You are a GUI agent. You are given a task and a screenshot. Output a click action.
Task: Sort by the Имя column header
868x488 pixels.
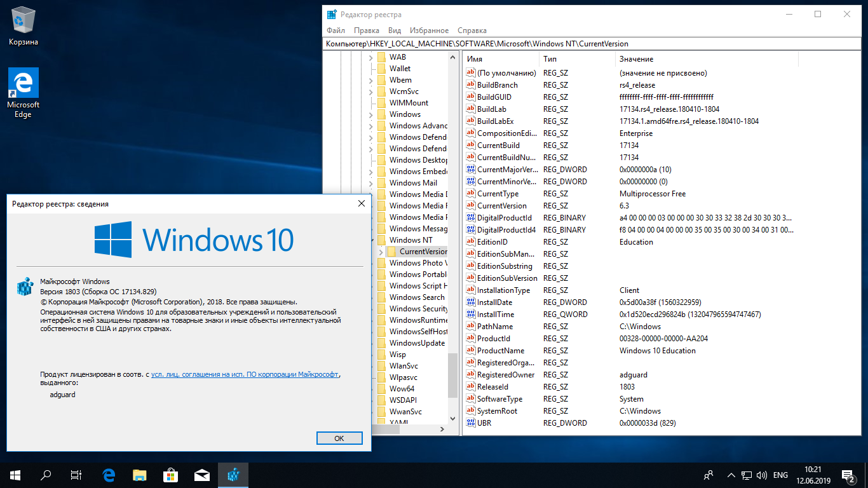pyautogui.click(x=501, y=58)
